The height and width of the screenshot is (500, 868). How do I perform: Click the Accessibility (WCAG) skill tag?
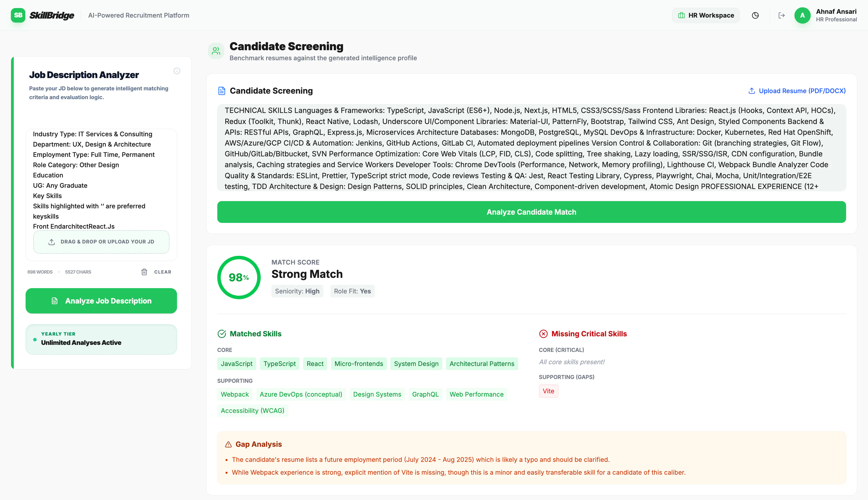(253, 410)
